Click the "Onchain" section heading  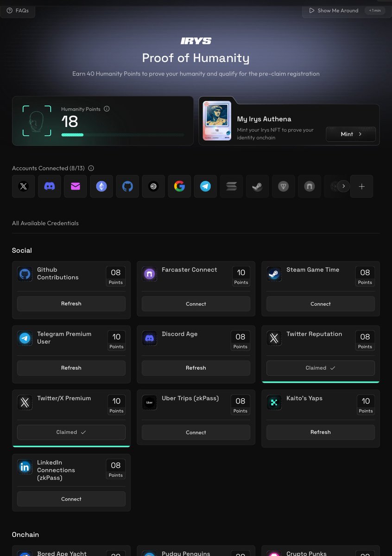click(x=25, y=535)
